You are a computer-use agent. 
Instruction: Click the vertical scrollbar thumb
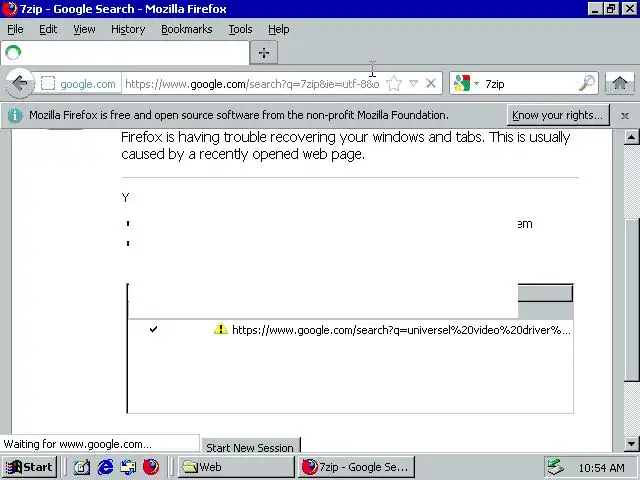pyautogui.click(x=632, y=300)
